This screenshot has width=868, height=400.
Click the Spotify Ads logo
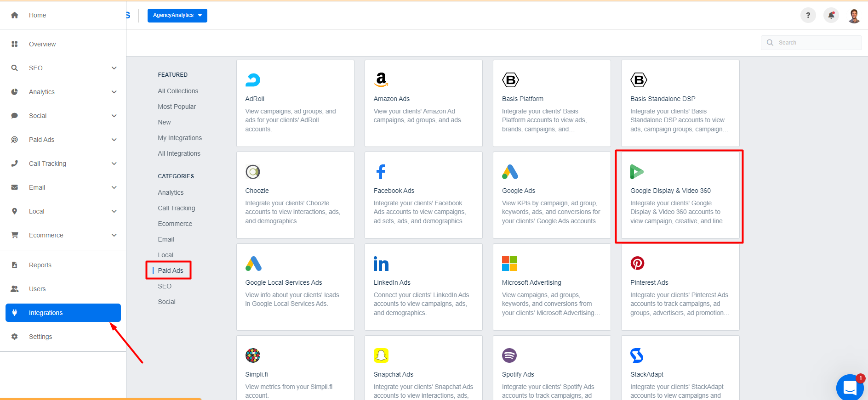click(x=509, y=355)
